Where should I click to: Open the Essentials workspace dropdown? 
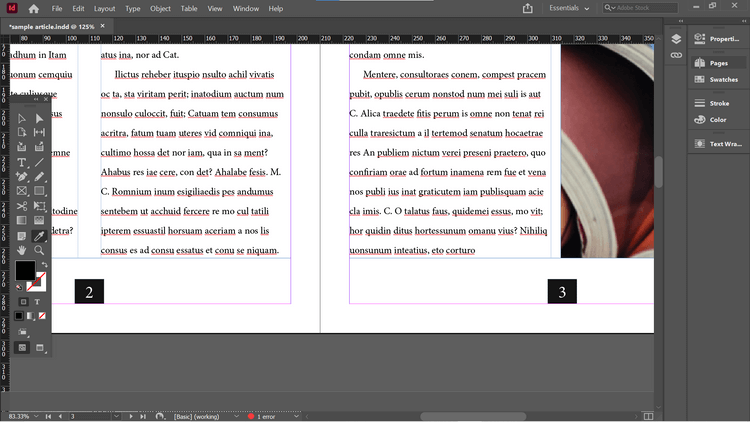point(569,8)
